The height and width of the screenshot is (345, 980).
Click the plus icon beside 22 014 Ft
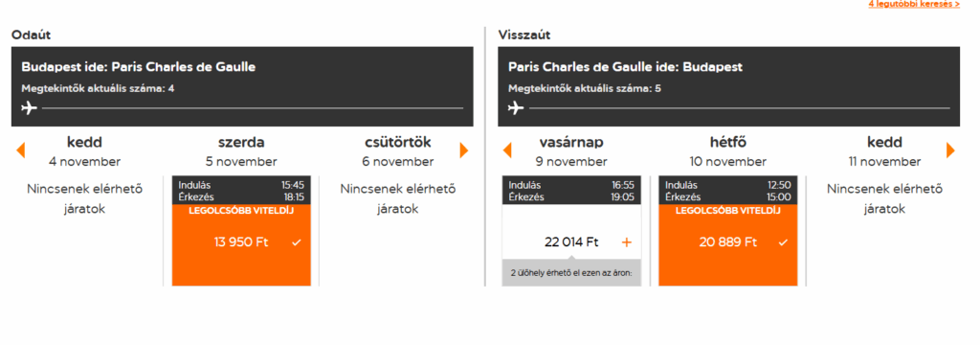[x=627, y=242]
